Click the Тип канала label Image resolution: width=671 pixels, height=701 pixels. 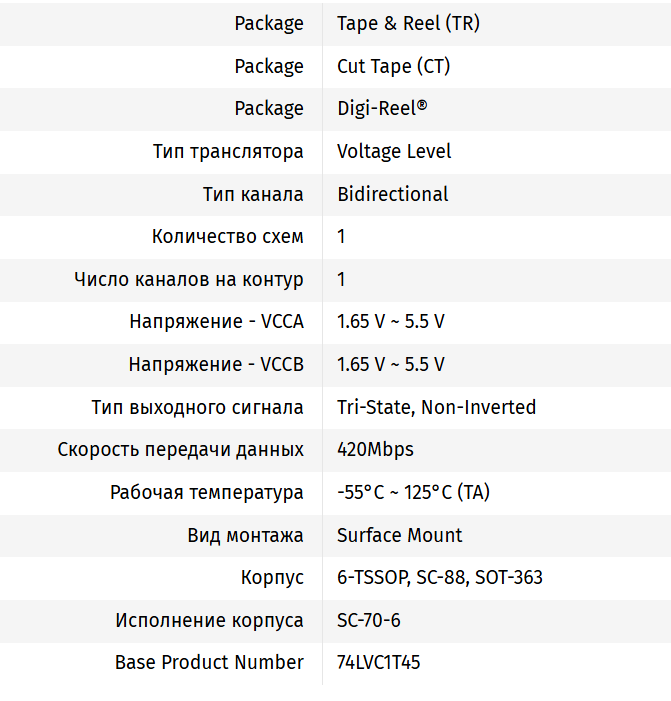[x=253, y=194]
